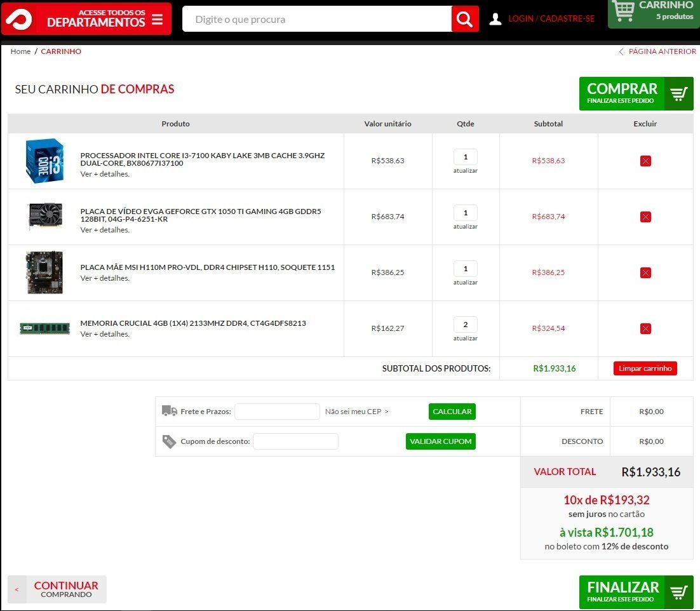This screenshot has width=700, height=611.
Task: Click the user profile silhouette icon
Action: click(x=495, y=19)
